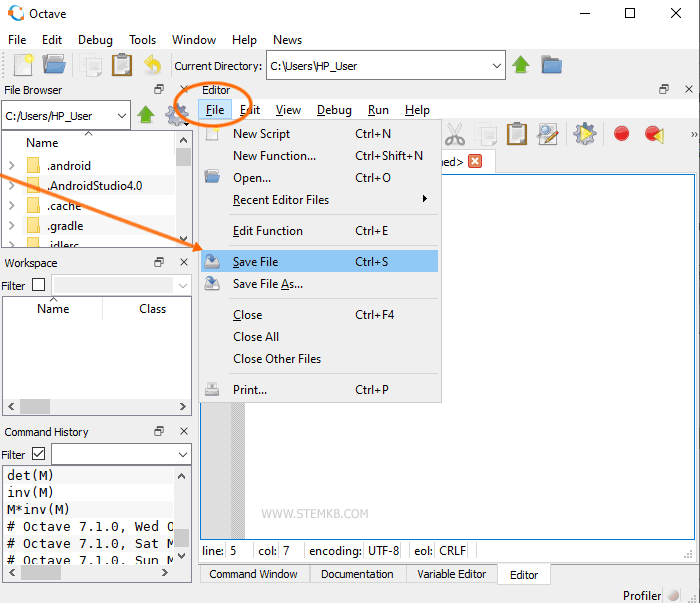Close the unnamed editor tab
This screenshot has height=603, width=700.
[x=475, y=161]
